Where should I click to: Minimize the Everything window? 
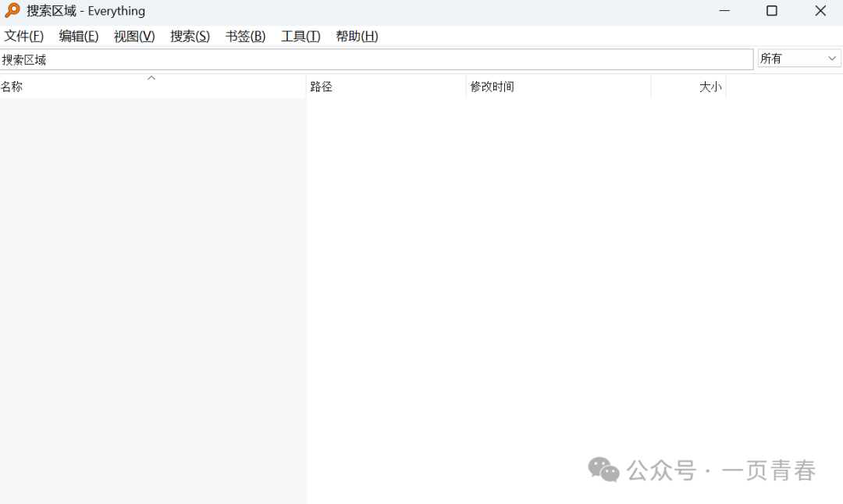(x=724, y=11)
